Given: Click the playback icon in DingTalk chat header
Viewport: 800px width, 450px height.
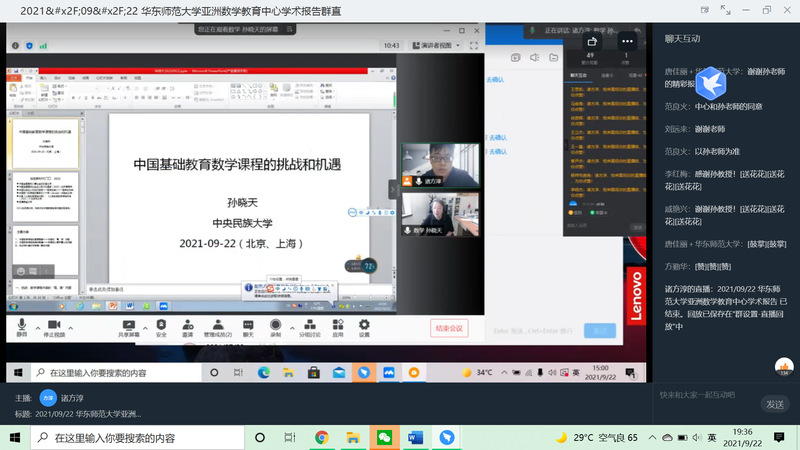Looking at the screenshot, I should pos(515,58).
